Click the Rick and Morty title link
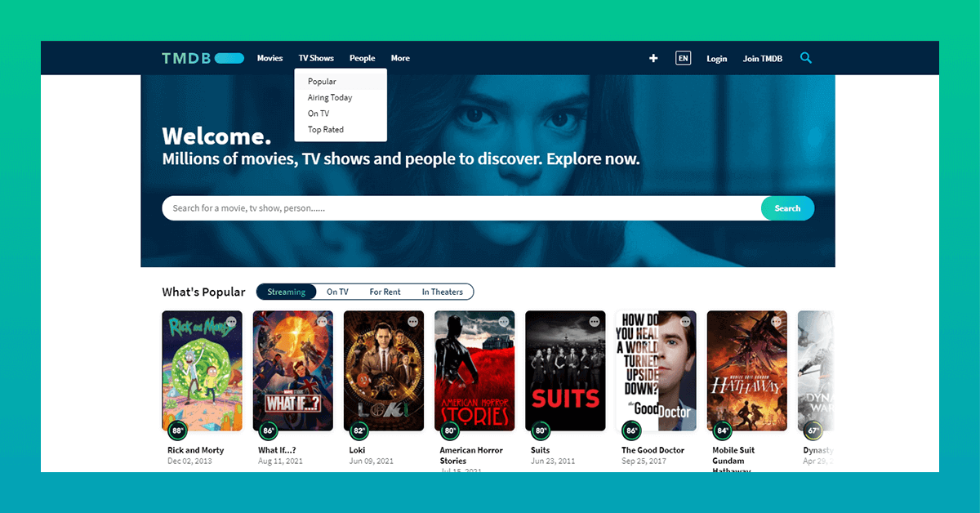 coord(195,450)
